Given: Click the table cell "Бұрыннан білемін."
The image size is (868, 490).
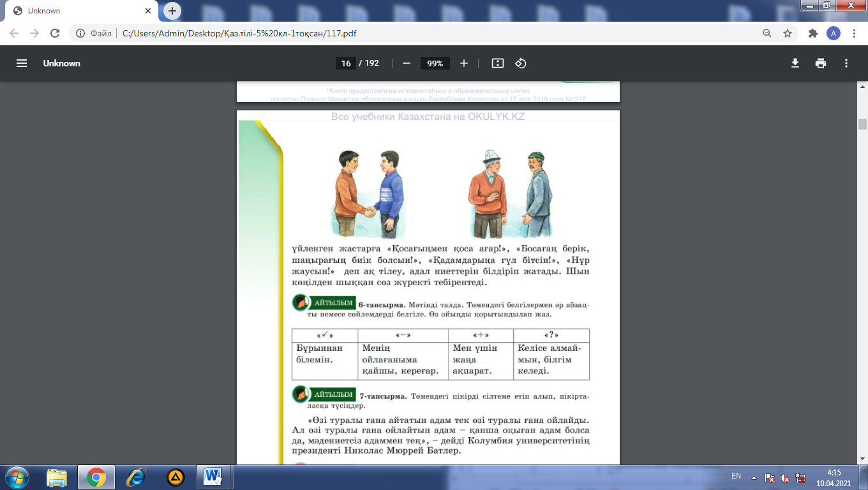Looking at the screenshot, I should point(325,361).
